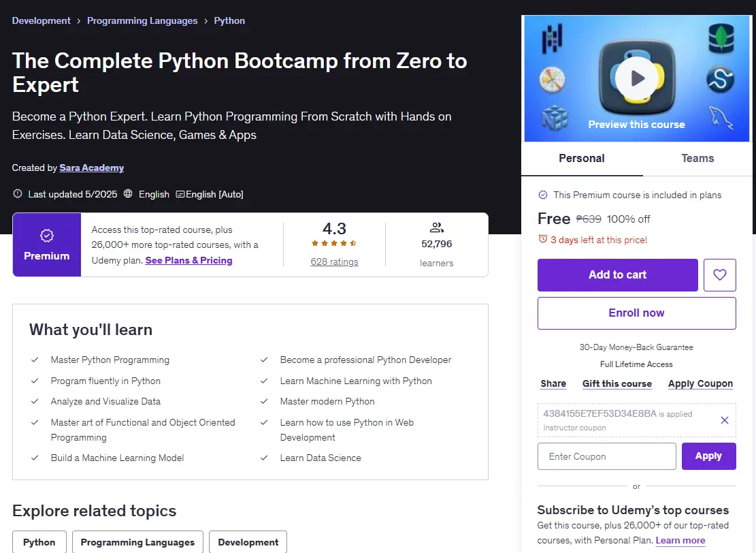Click the '52,796' learners count
The height and width of the screenshot is (553, 756).
click(x=436, y=244)
